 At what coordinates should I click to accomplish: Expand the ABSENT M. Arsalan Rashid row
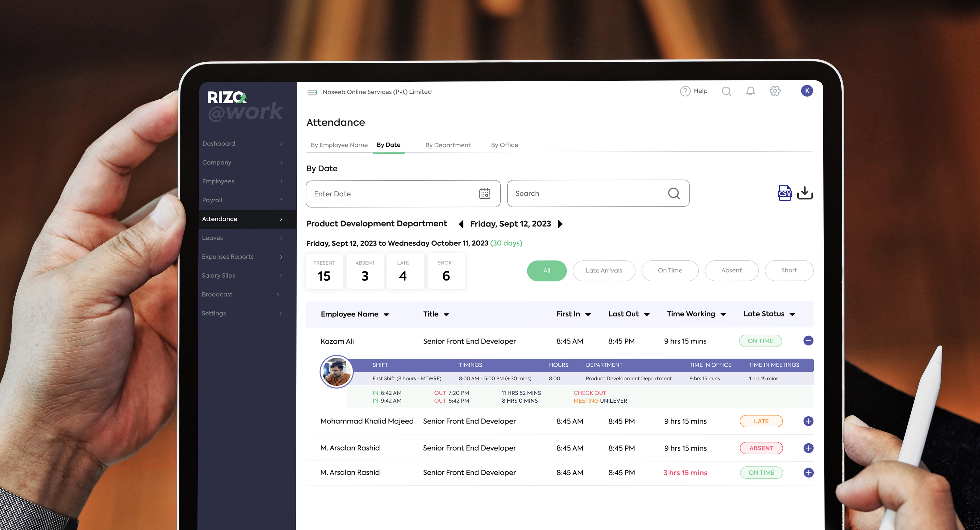tap(808, 448)
